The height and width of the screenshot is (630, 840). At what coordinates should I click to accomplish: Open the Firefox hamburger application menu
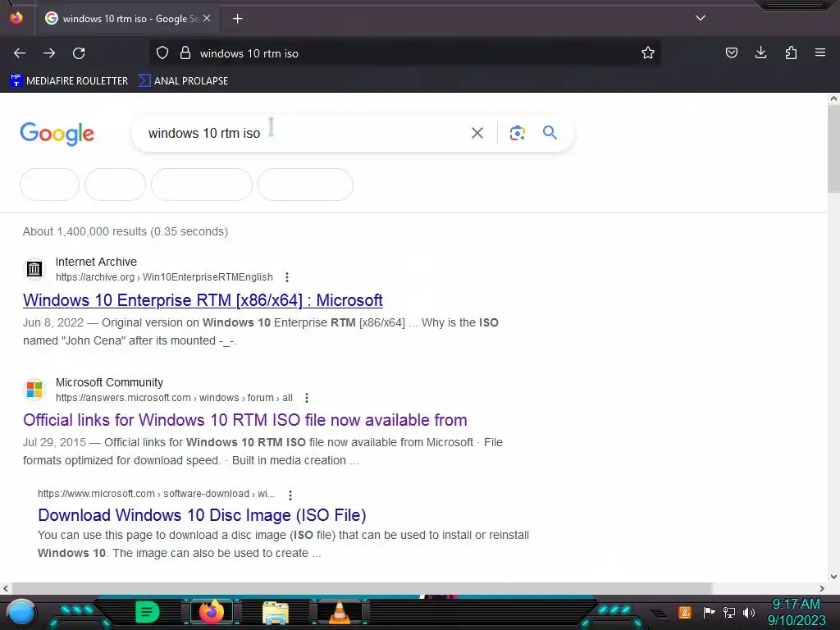(x=820, y=53)
